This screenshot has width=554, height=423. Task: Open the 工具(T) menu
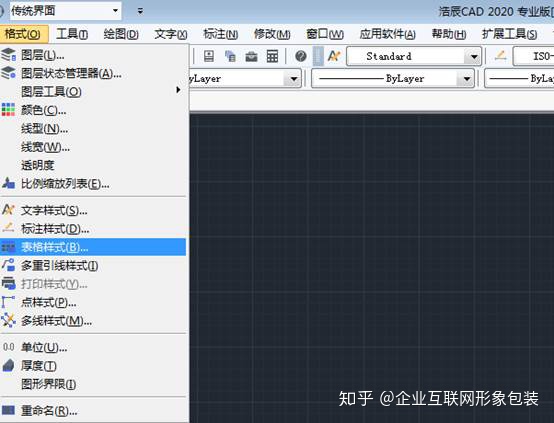(72, 34)
